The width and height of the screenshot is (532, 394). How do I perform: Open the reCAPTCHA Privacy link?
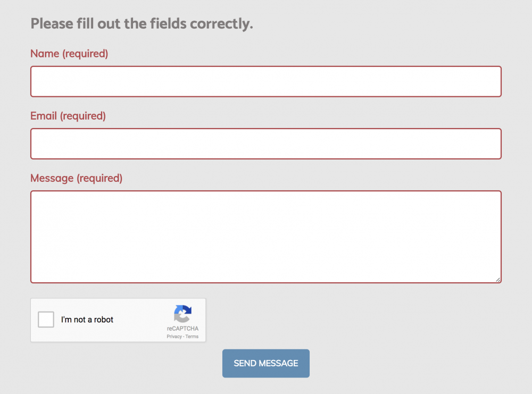point(174,337)
